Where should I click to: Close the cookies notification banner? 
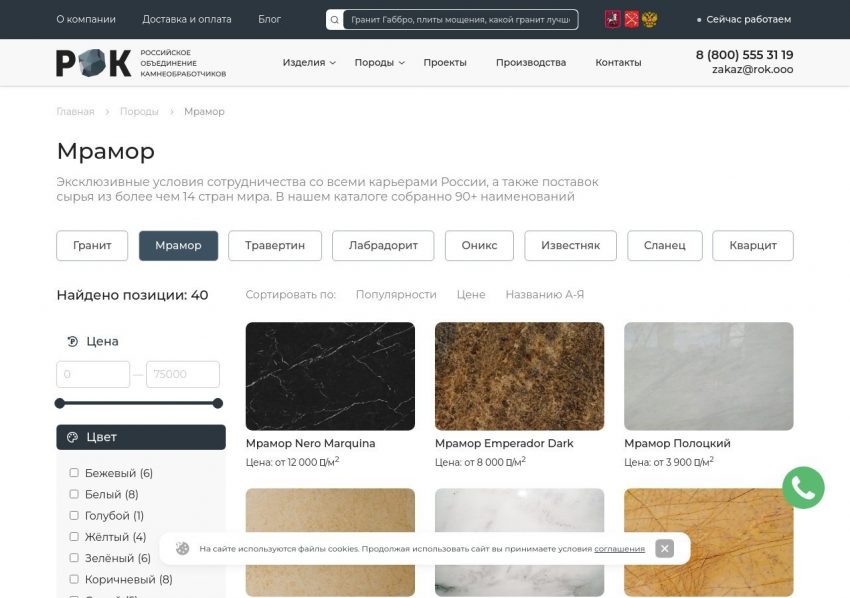tap(664, 549)
